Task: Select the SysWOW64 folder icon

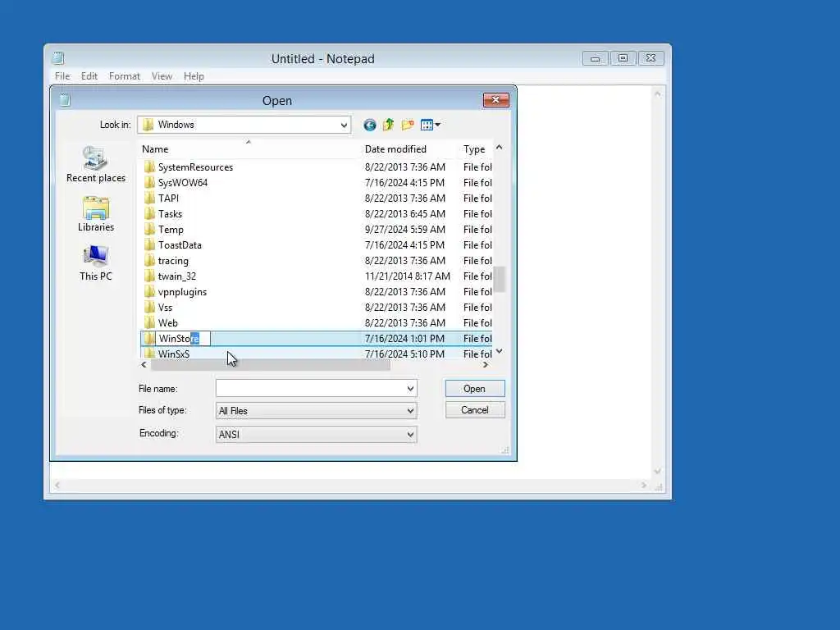Action: click(149, 183)
